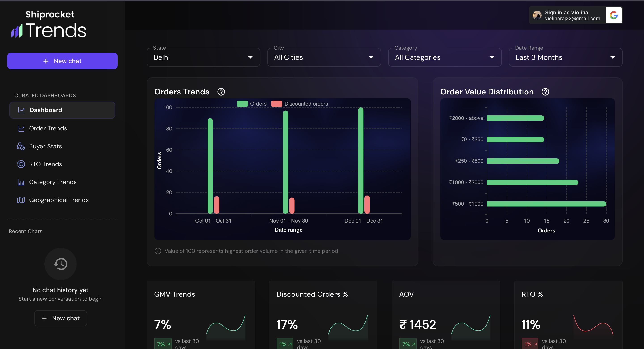Switch to the Dashboard sidebar item
The image size is (644, 349).
point(46,110)
